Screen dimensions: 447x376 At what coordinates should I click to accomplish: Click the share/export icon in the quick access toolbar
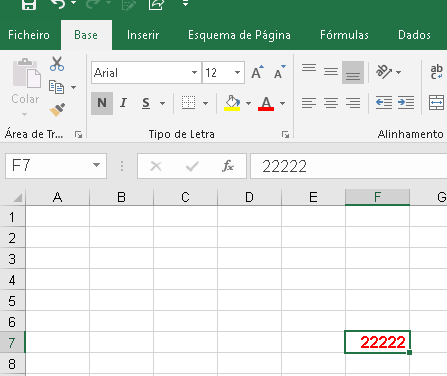156,4
